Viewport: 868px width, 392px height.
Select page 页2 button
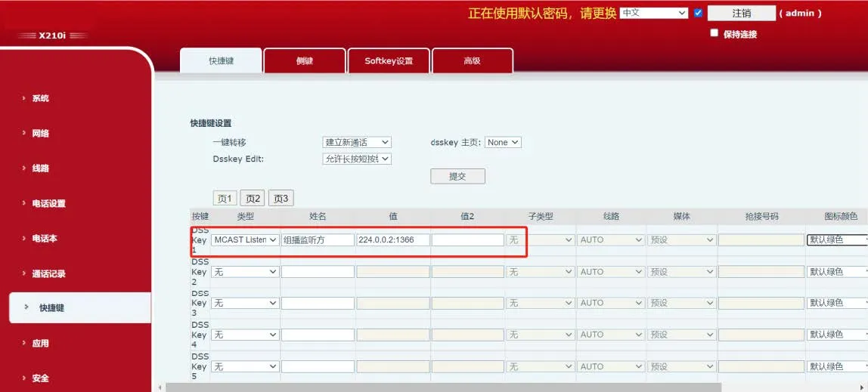(x=253, y=199)
